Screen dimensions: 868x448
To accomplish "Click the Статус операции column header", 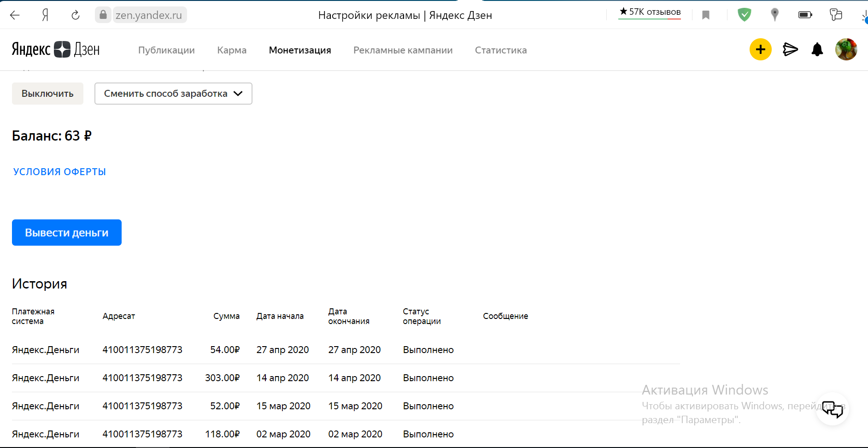I will [x=422, y=316].
